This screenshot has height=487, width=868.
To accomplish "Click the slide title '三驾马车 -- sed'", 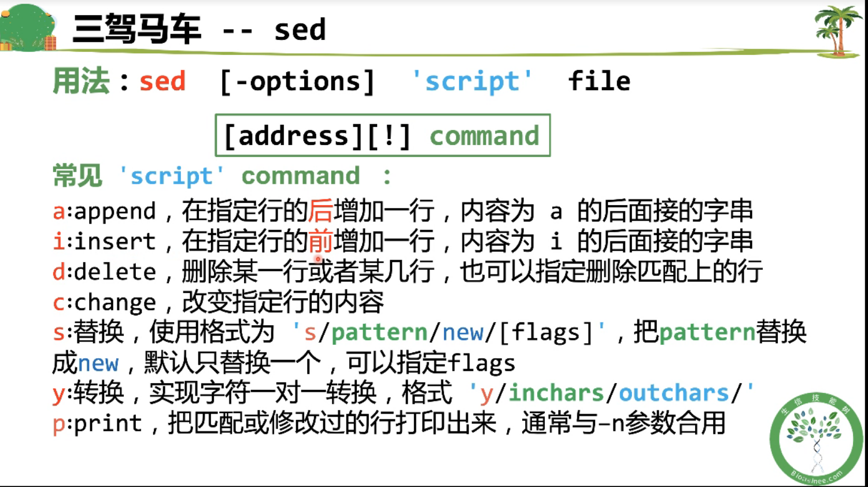I will pos(199,29).
